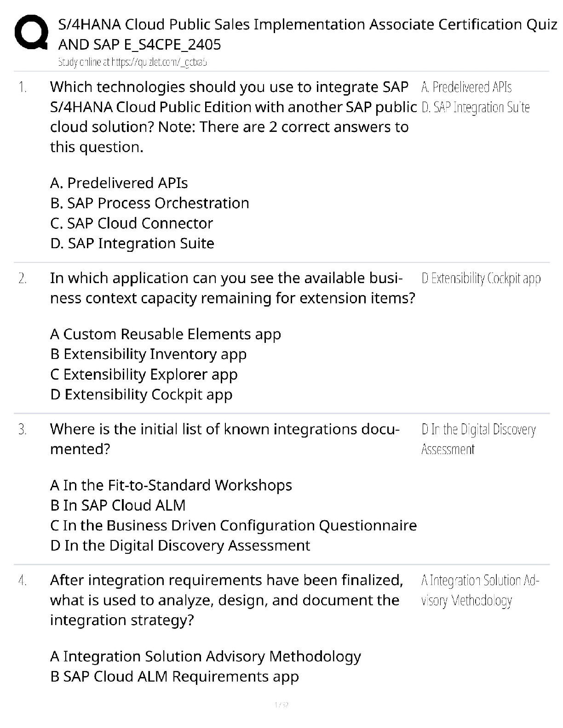The height and width of the screenshot is (728, 563).
Task: Click SAP Cloud ALM Requirements app option
Action: click(174, 677)
